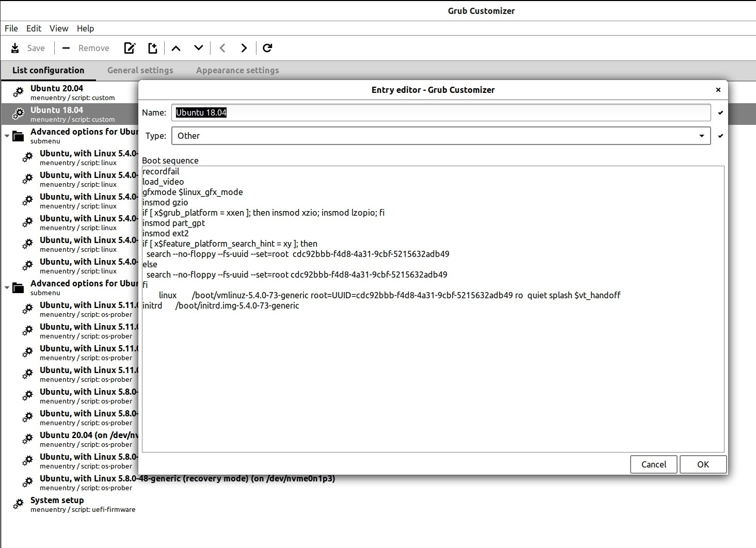Viewport: 756px width, 548px height.
Task: Click the 'insmod gzio' line
Action: pos(165,202)
